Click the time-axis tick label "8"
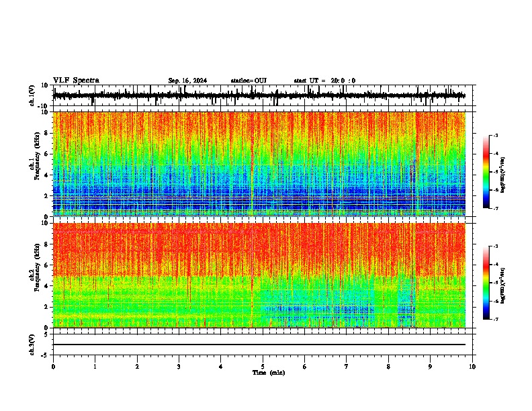 coord(388,367)
